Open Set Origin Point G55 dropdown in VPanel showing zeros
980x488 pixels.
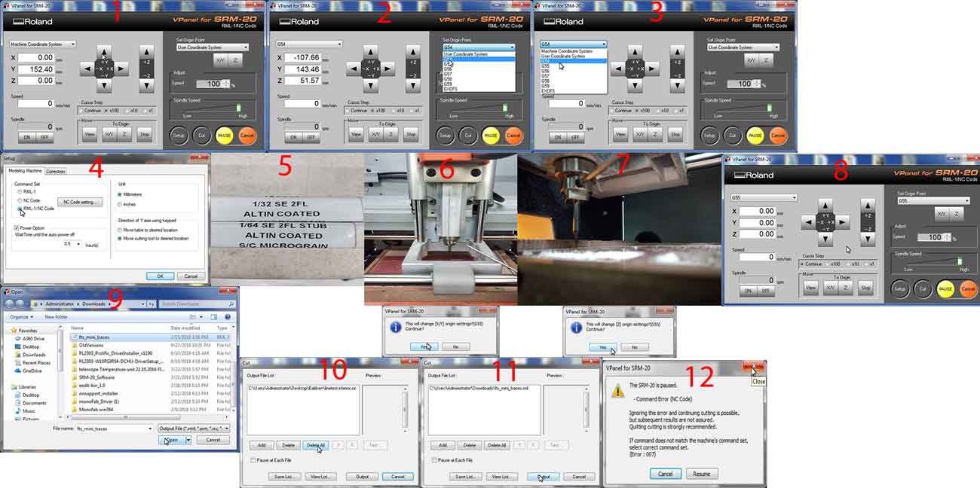coord(933,201)
